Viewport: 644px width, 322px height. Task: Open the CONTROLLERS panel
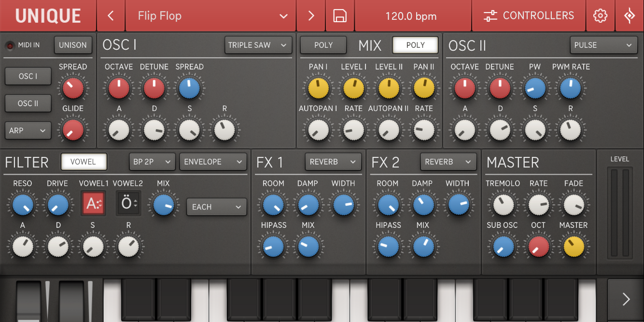pos(529,16)
